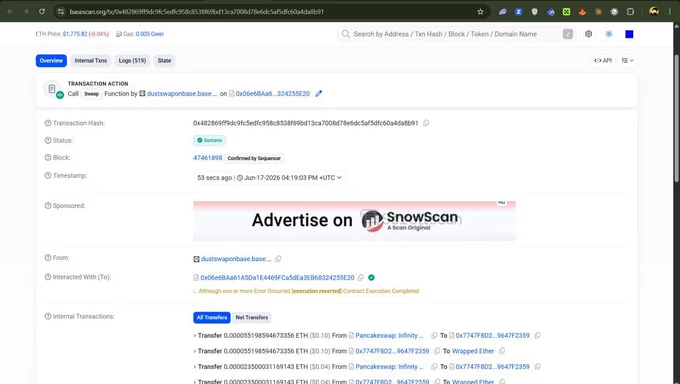
Task: Click the Confirmed by Sequencer badge
Action: point(254,158)
